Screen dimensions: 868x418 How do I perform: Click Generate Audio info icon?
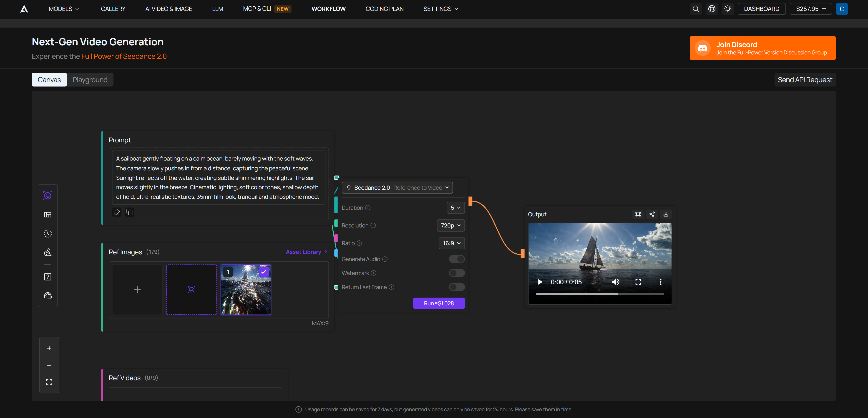point(385,259)
